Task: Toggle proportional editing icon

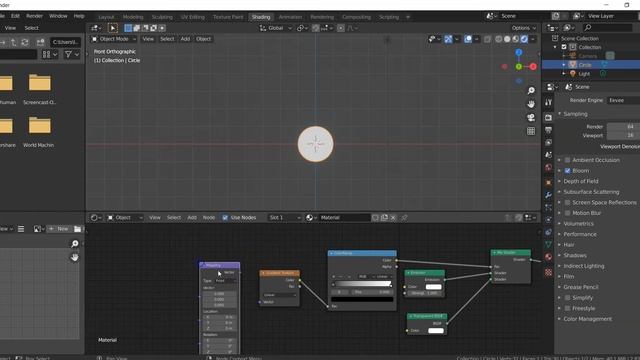Action: (340, 28)
